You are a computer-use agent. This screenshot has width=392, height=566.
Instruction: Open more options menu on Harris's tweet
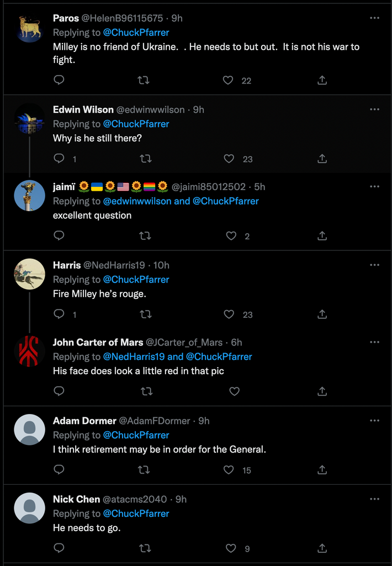[375, 265]
